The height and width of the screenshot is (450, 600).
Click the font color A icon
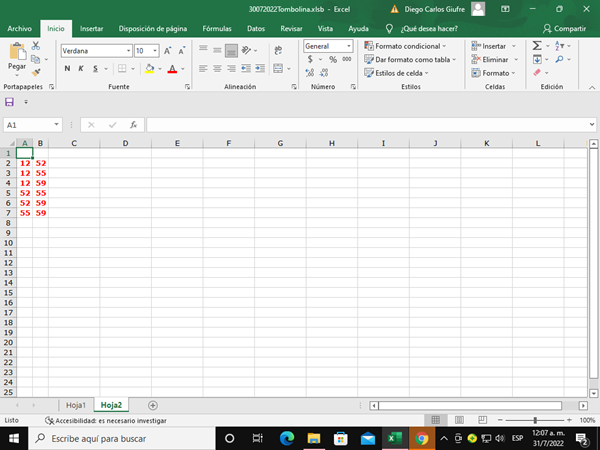click(x=171, y=69)
